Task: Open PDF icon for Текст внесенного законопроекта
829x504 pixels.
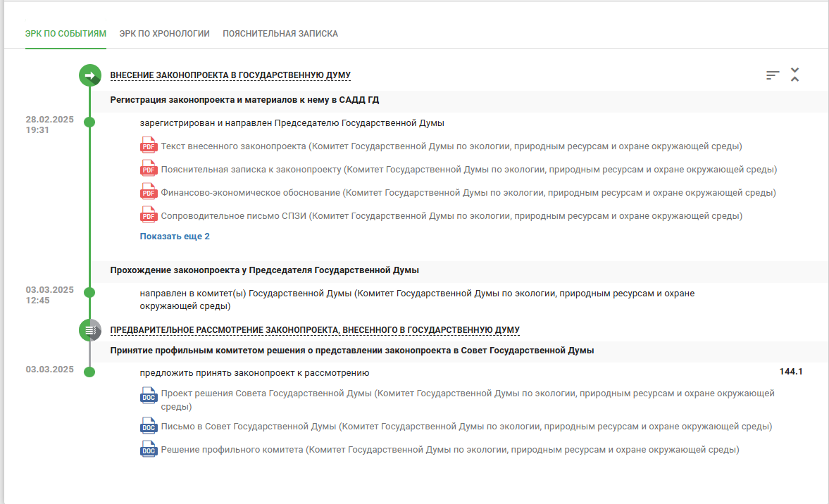Action: click(149, 145)
